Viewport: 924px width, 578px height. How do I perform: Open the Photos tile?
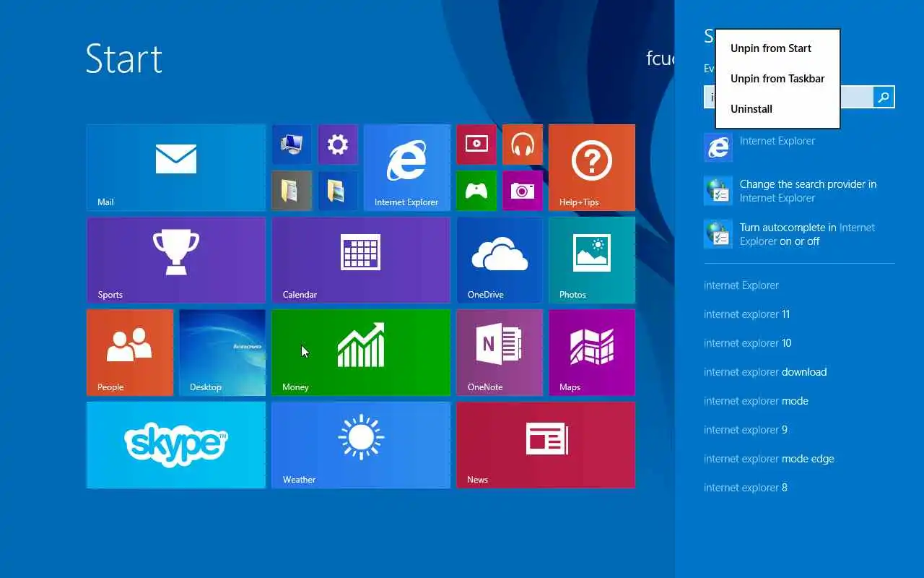592,260
